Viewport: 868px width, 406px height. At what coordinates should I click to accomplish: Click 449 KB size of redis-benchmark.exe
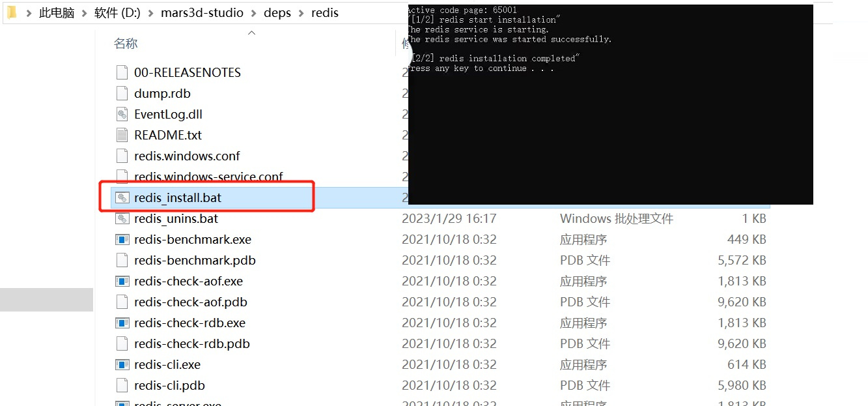(747, 239)
